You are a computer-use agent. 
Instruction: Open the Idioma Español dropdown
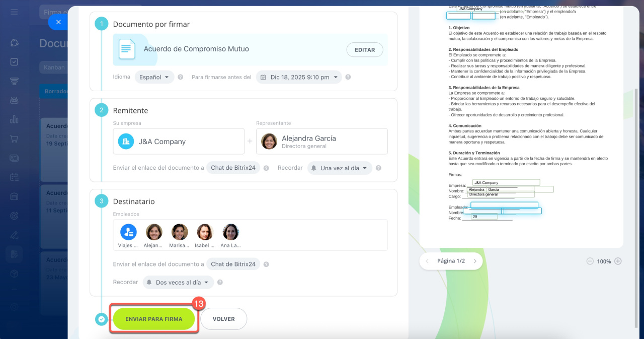[154, 77]
